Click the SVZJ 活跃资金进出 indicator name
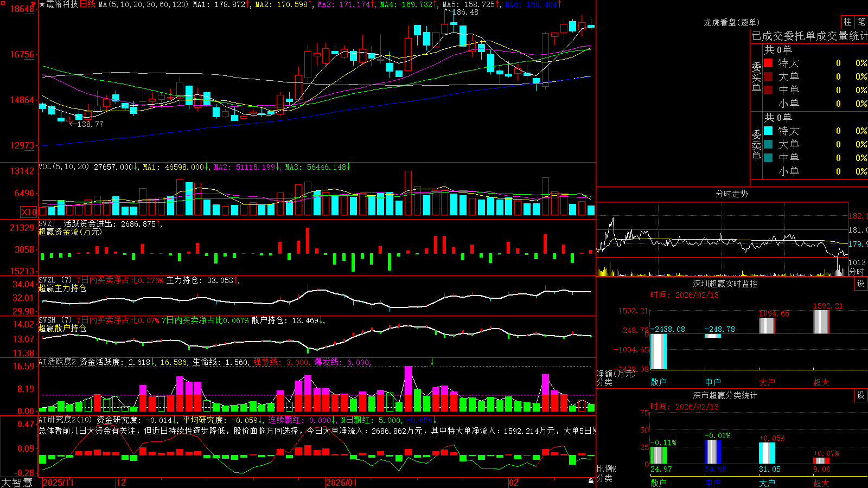The height and width of the screenshot is (488, 868). point(82,223)
